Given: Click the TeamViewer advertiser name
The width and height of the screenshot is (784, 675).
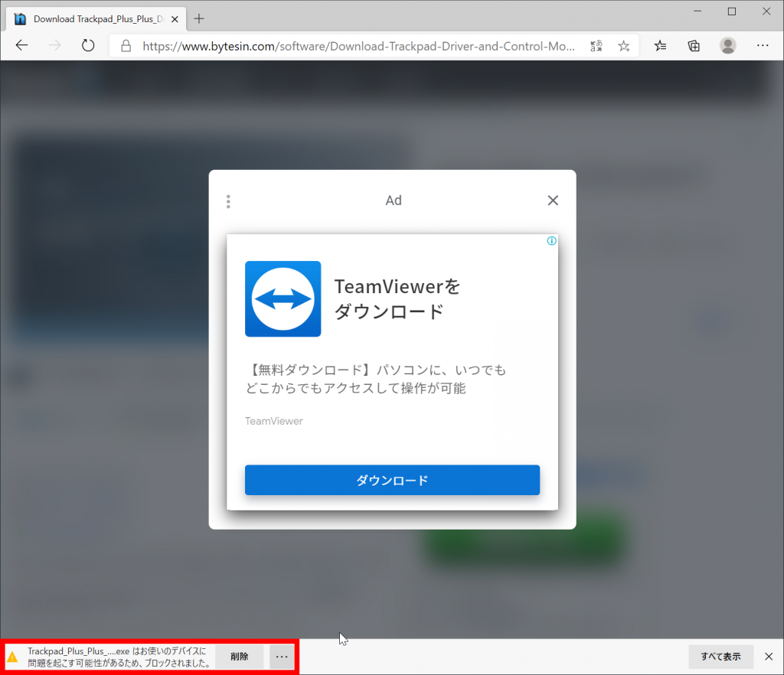Looking at the screenshot, I should tap(274, 421).
